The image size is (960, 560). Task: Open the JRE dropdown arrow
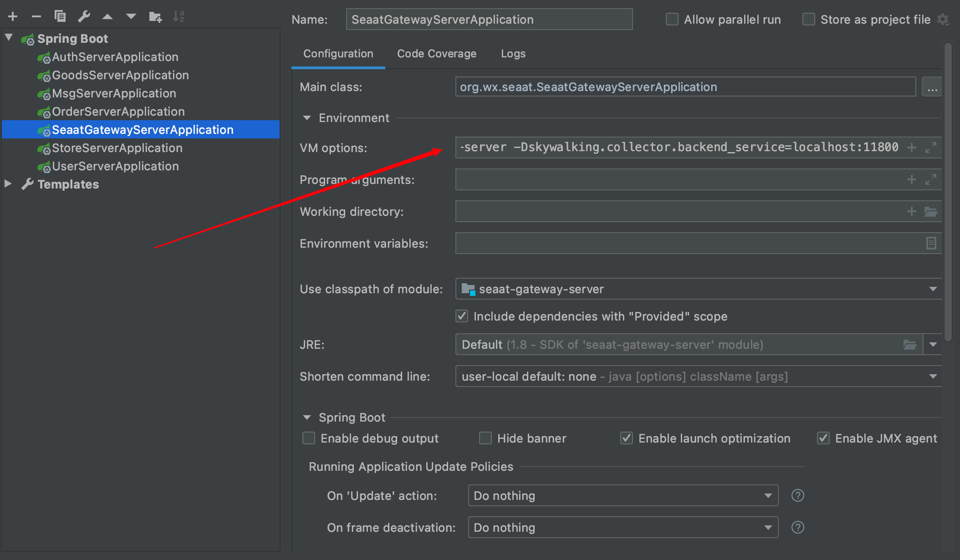click(x=933, y=345)
